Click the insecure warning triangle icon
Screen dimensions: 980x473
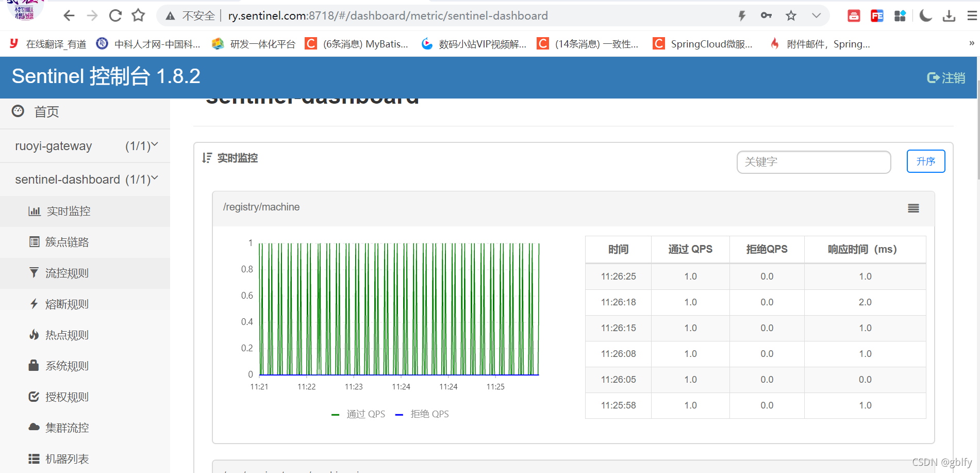click(170, 17)
